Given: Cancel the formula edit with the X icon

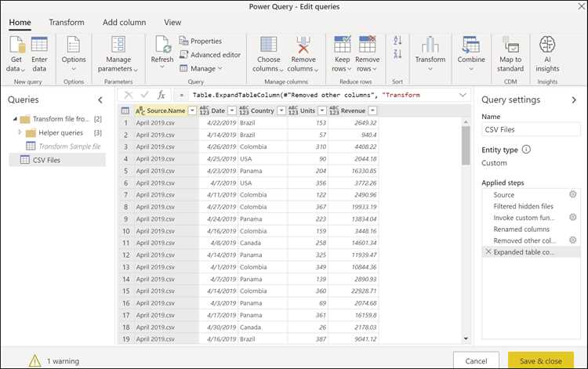Looking at the screenshot, I should coord(129,95).
